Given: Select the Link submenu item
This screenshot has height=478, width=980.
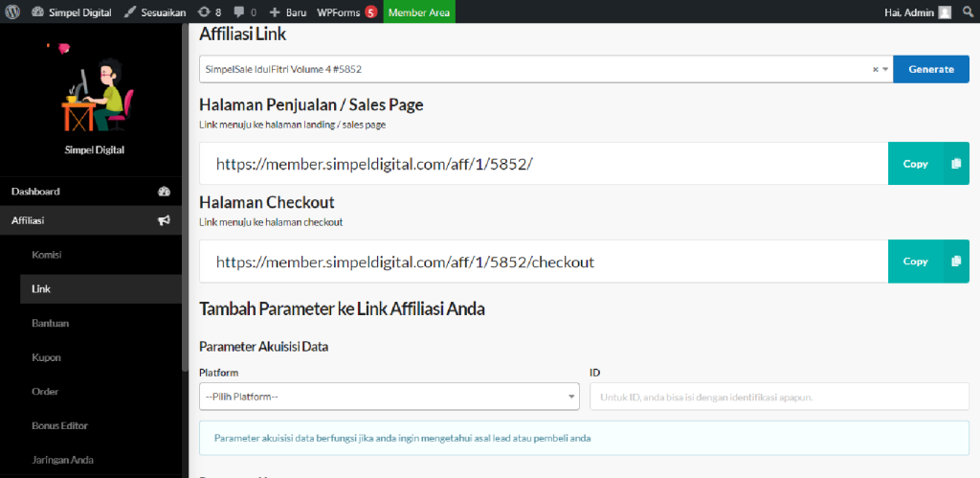Looking at the screenshot, I should click(x=100, y=289).
